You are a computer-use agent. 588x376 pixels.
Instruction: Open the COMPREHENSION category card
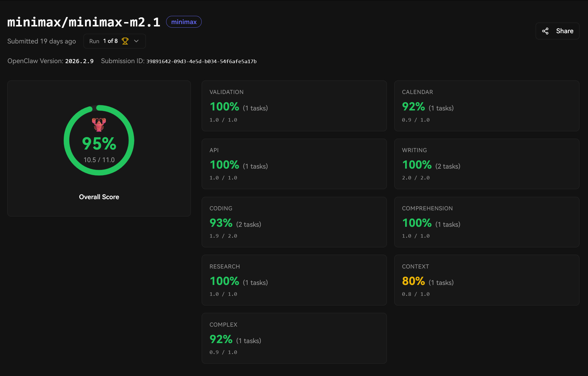[487, 222]
